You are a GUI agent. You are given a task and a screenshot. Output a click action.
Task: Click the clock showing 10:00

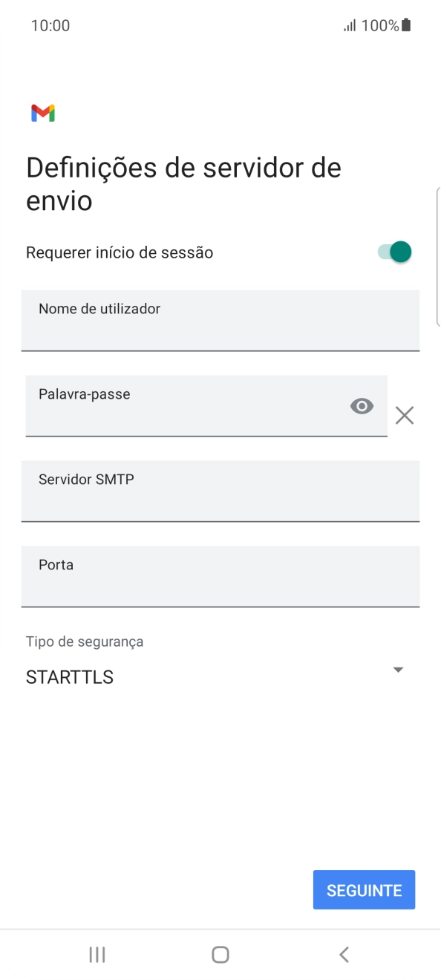point(50,24)
